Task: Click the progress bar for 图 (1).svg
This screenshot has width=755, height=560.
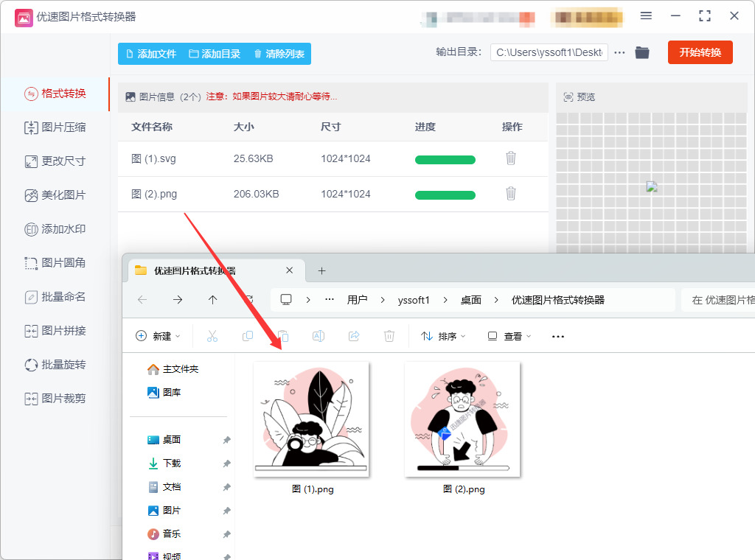Action: coord(445,160)
